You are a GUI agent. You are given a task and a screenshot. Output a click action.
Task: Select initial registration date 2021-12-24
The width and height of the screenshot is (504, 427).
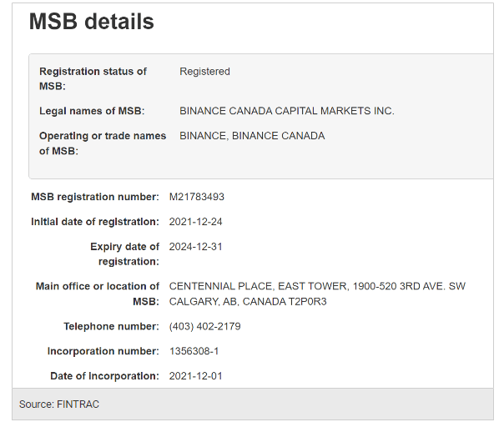click(195, 222)
